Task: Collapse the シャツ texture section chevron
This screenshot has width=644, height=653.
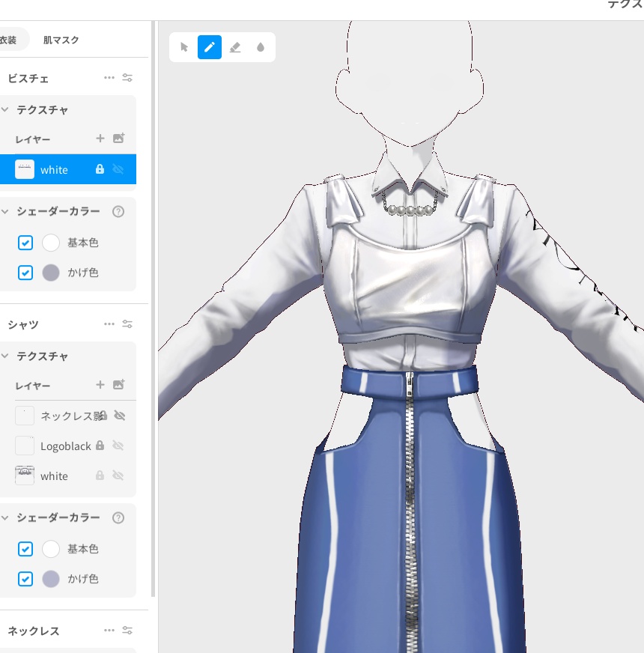Action: [6, 356]
